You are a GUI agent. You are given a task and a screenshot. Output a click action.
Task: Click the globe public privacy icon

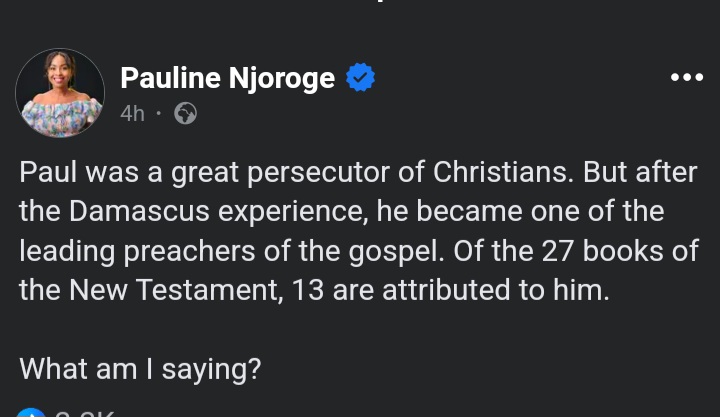pos(185,113)
